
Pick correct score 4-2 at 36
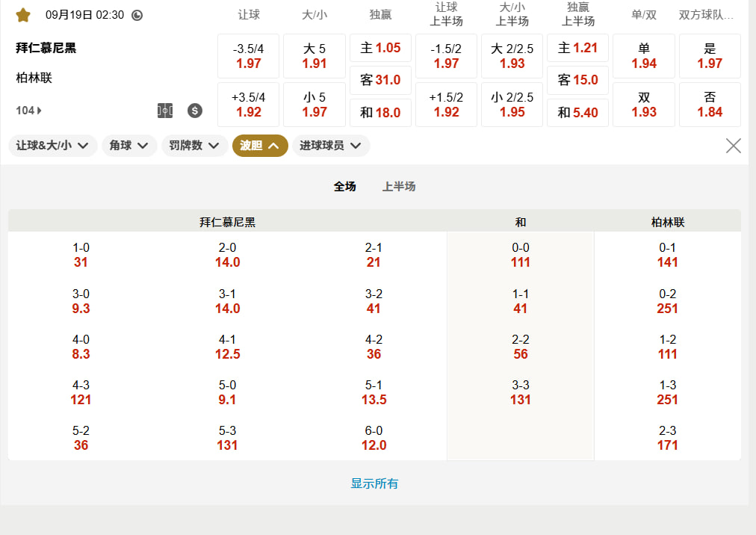pyautogui.click(x=374, y=347)
